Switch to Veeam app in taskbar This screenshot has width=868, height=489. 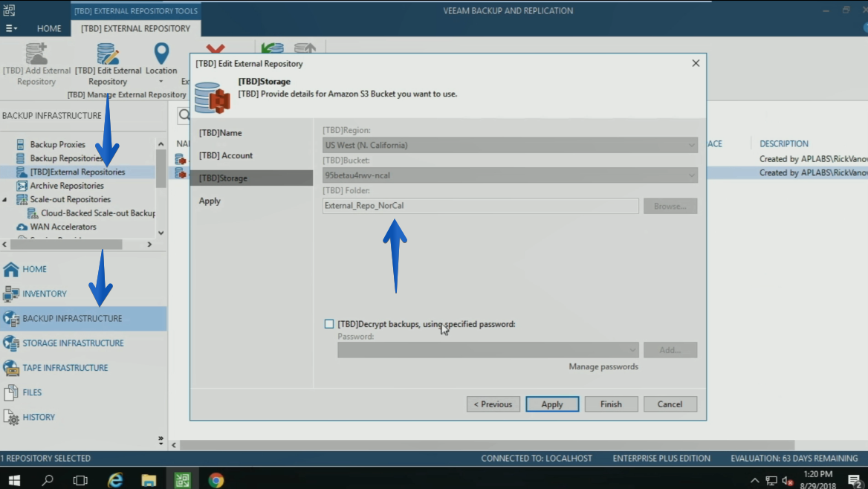coord(182,479)
